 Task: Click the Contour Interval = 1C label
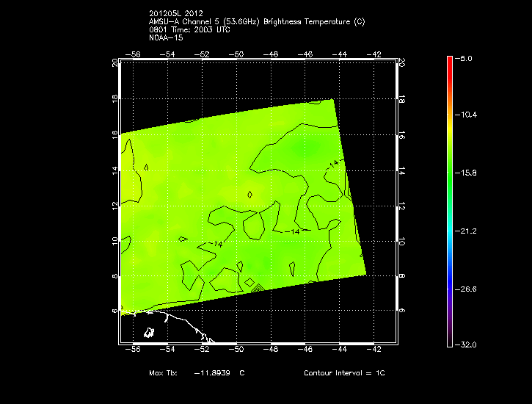click(x=344, y=374)
